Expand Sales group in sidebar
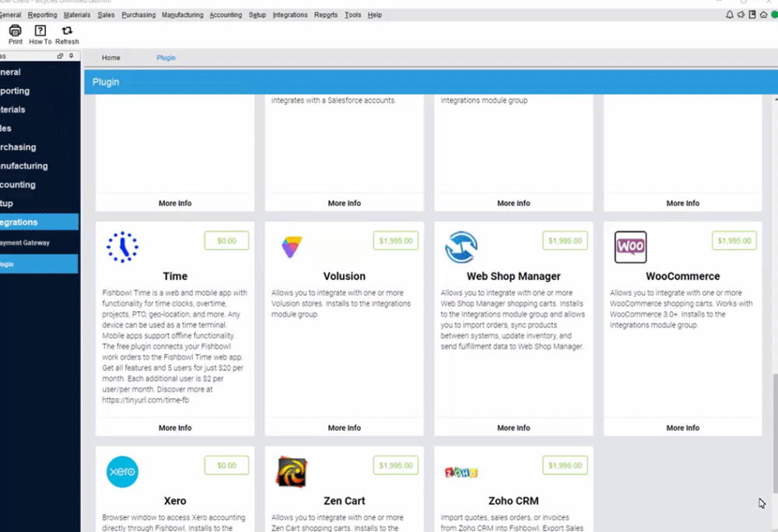This screenshot has height=532, width=778. tap(39, 128)
